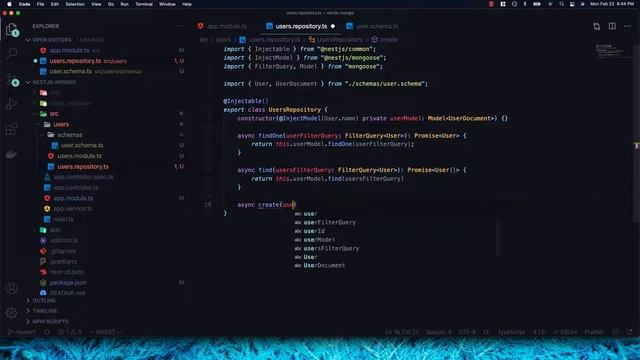Open the Docker view in the activity bar
Image resolution: width=640 pixels, height=360 pixels.
[11, 154]
